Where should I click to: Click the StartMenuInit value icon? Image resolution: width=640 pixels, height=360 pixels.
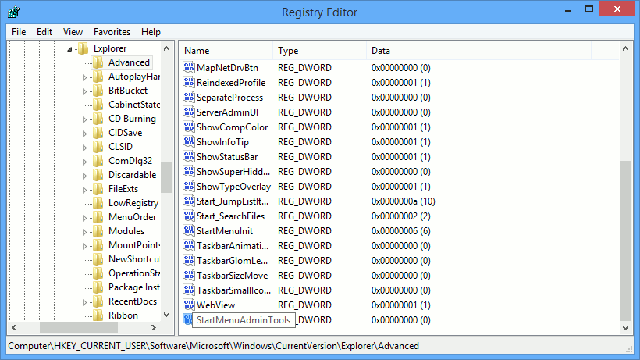(x=189, y=231)
